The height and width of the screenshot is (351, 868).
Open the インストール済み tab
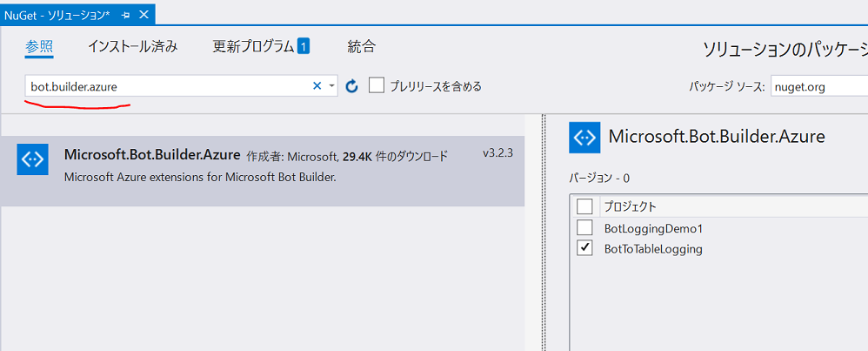[133, 46]
